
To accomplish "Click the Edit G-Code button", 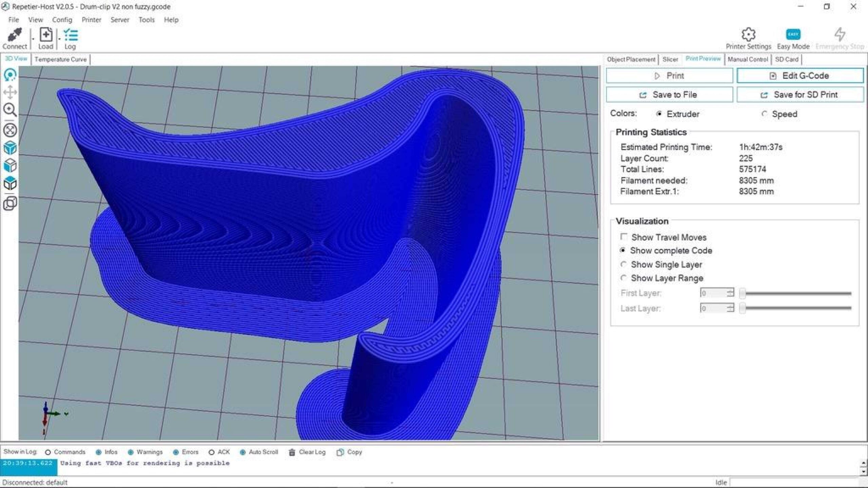I will pyautogui.click(x=800, y=76).
